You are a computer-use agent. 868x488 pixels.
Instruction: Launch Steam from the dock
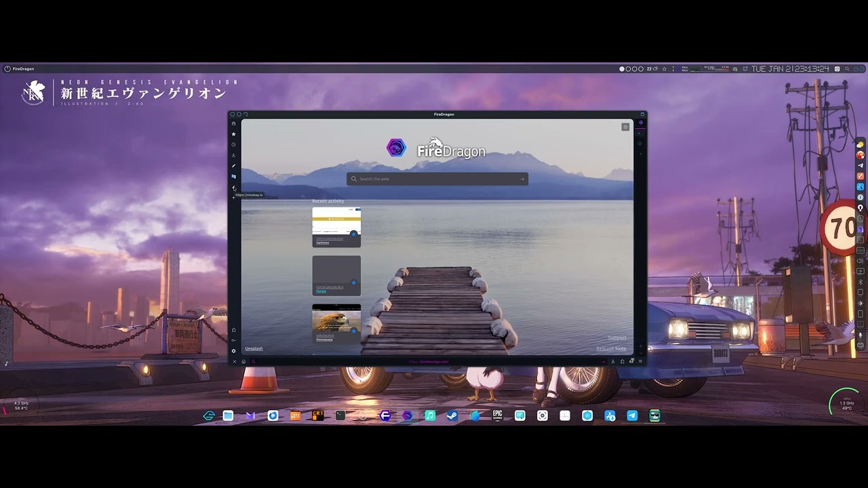[x=452, y=415]
